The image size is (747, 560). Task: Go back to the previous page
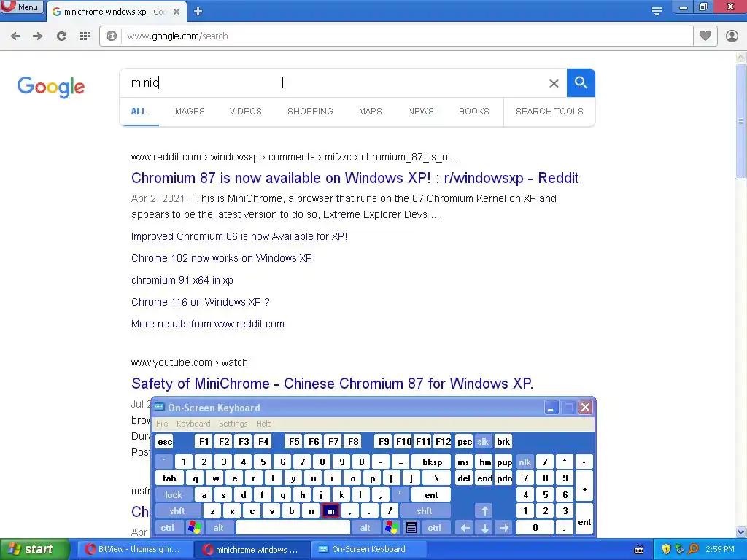click(x=15, y=36)
